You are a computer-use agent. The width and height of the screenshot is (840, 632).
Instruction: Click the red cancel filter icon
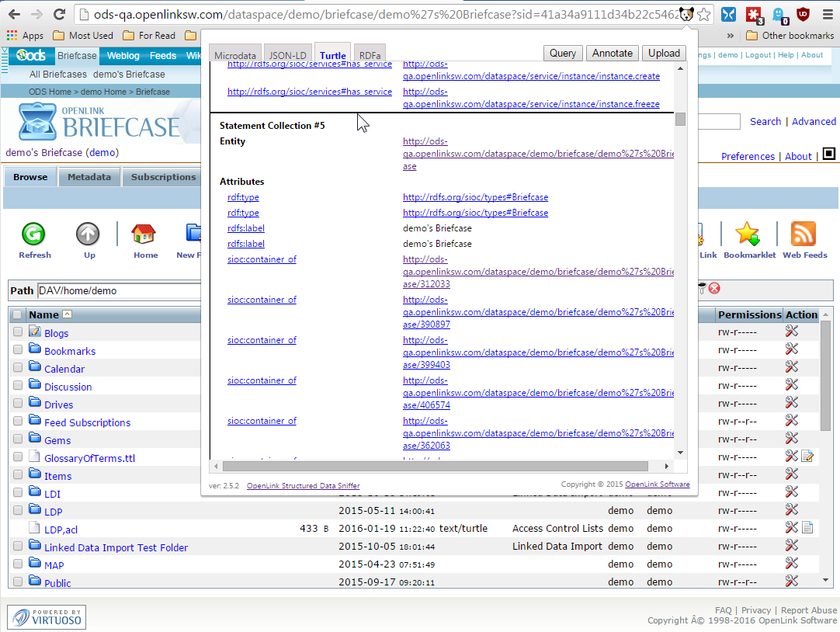pyautogui.click(x=714, y=288)
